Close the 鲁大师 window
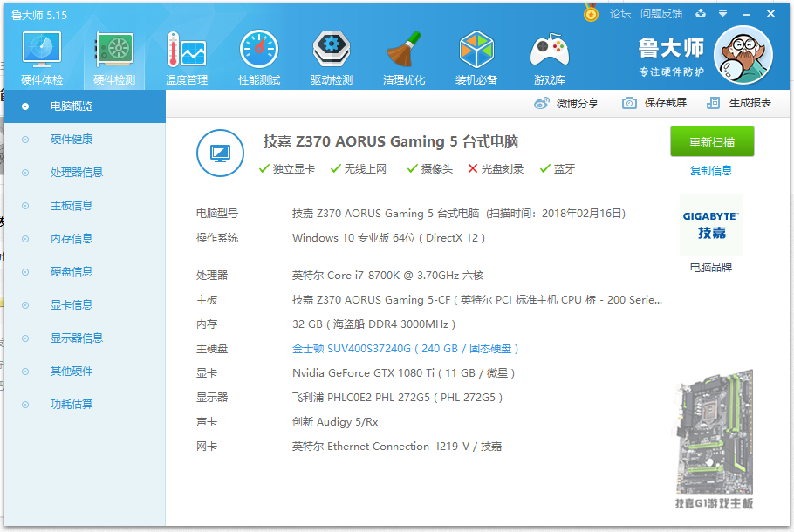This screenshot has height=532, width=794. [x=770, y=14]
